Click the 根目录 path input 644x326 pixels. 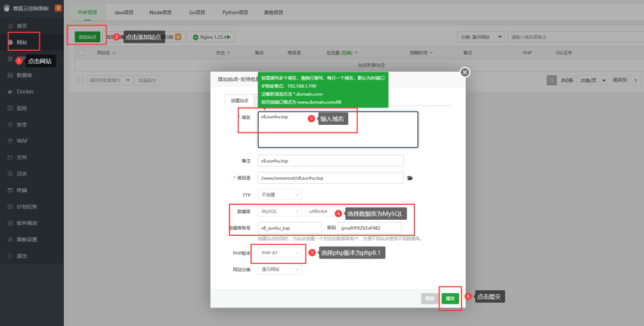click(330, 178)
